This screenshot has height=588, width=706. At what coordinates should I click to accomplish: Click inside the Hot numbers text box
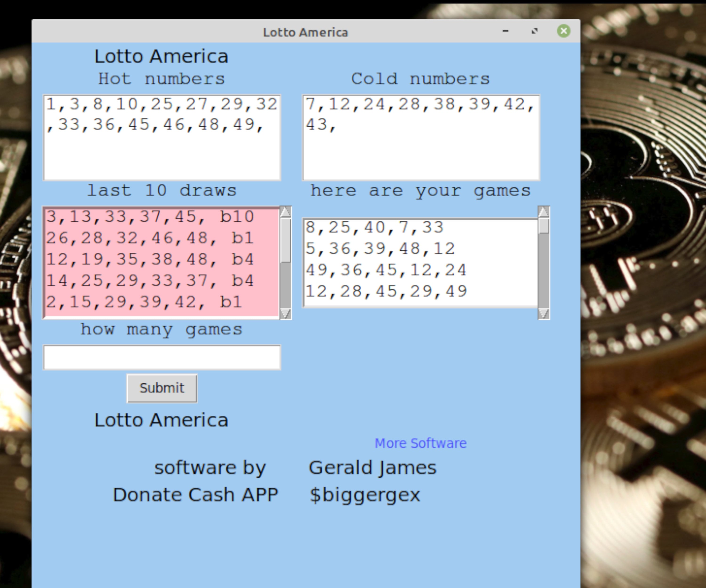(x=162, y=138)
